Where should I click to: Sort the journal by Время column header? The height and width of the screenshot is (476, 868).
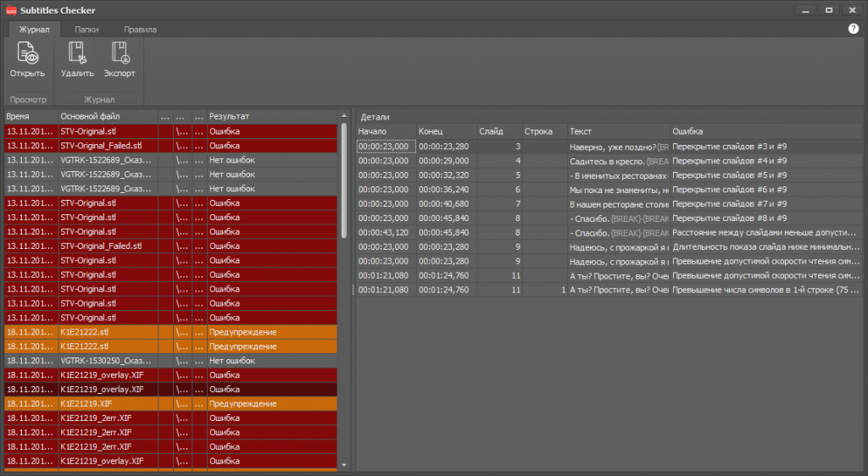[30, 116]
